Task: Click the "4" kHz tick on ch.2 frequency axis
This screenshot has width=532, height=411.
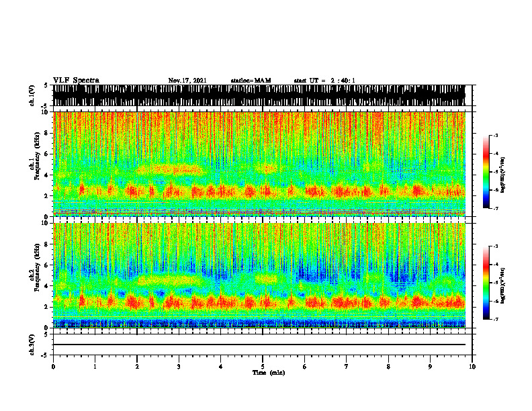Action: (46, 286)
